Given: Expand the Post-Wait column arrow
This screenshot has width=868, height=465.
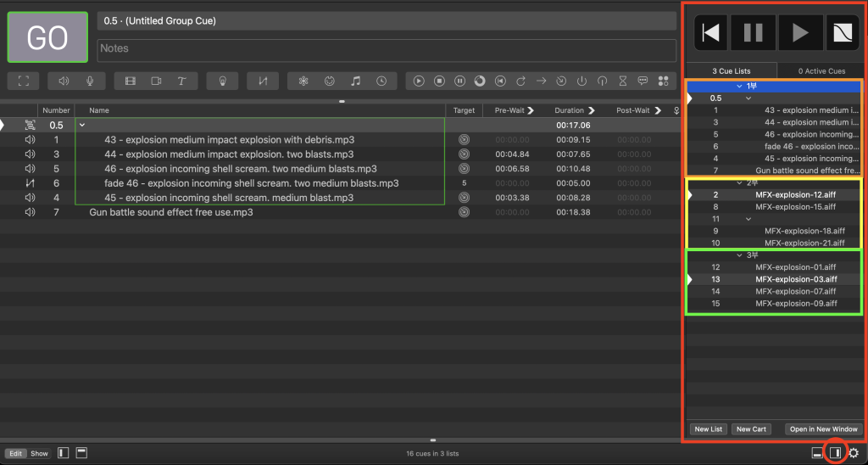Looking at the screenshot, I should click(658, 110).
